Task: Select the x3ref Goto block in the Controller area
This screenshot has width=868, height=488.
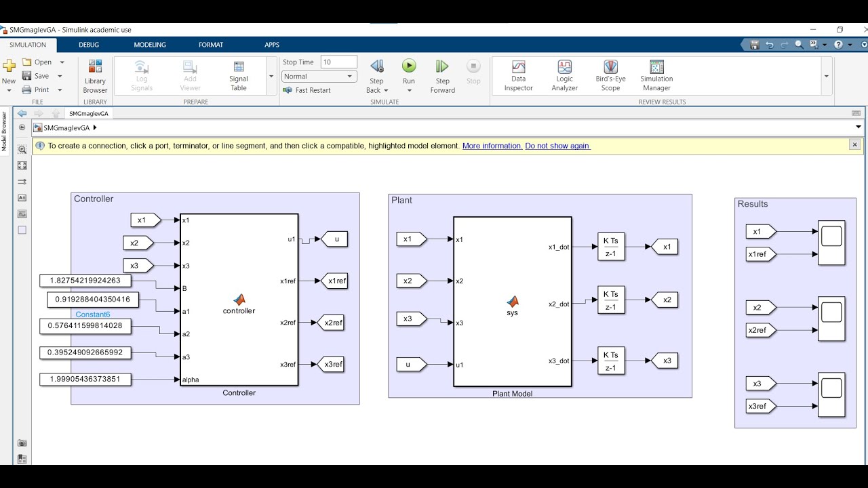Action: tap(332, 365)
